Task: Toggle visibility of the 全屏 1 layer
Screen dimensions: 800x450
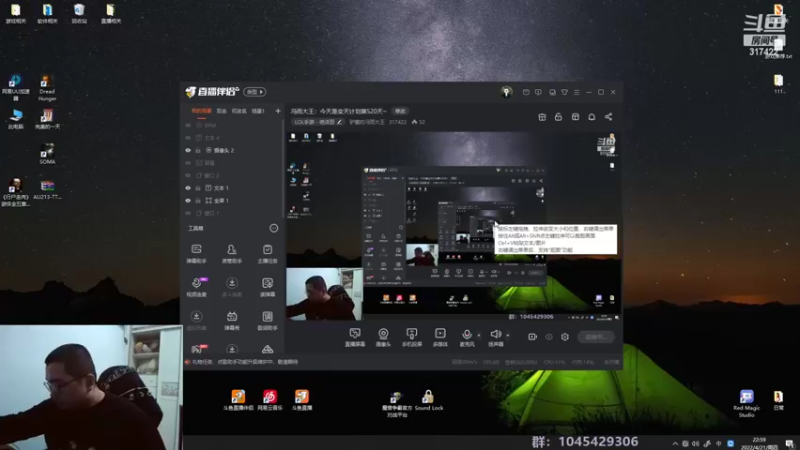Action: 188,201
